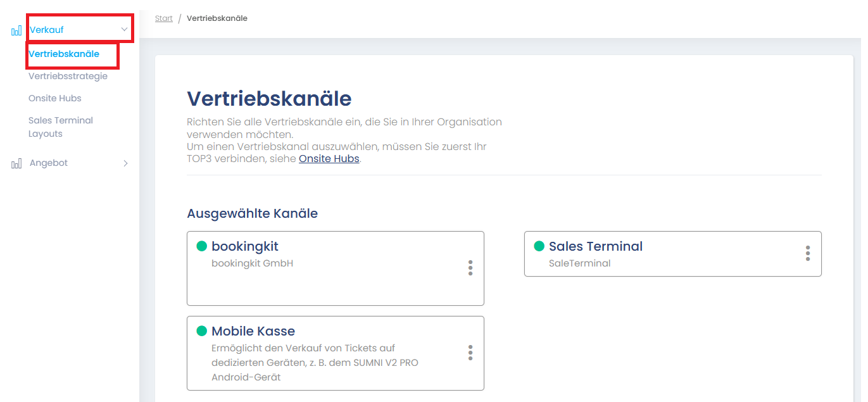
Task: Click the Angebot menu label
Action: pyautogui.click(x=49, y=163)
